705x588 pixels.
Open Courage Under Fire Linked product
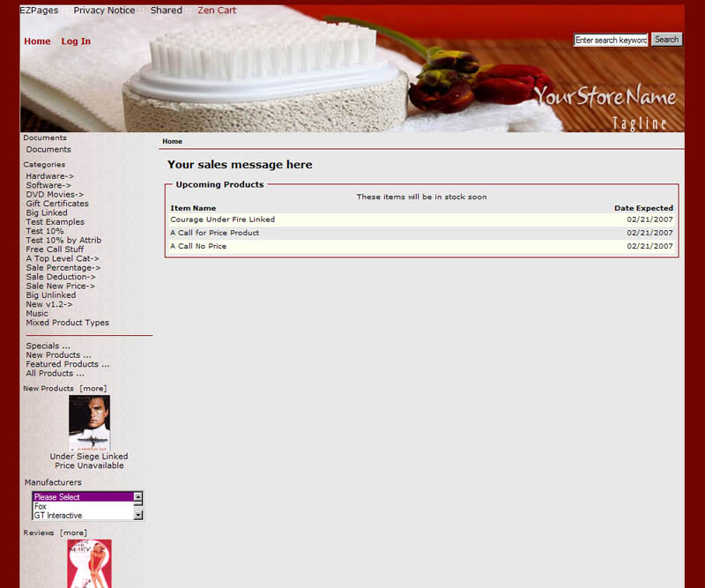coord(222,220)
